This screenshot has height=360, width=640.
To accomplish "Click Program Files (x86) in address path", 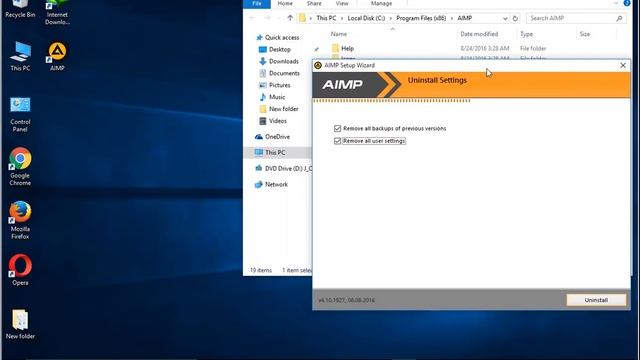I will pos(421,18).
